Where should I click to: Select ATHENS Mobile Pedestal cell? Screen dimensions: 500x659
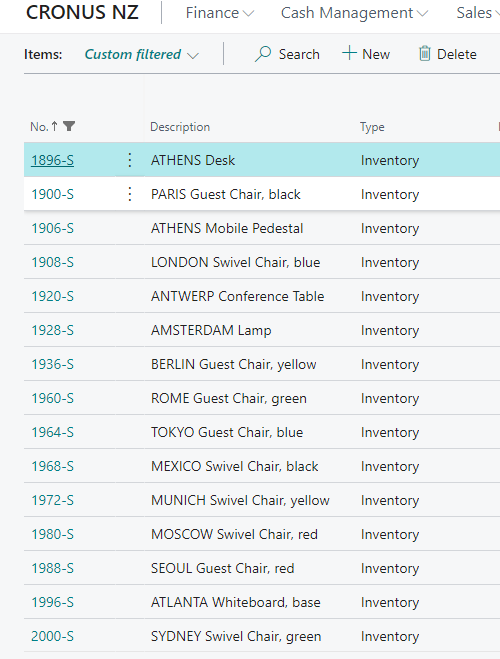(227, 228)
